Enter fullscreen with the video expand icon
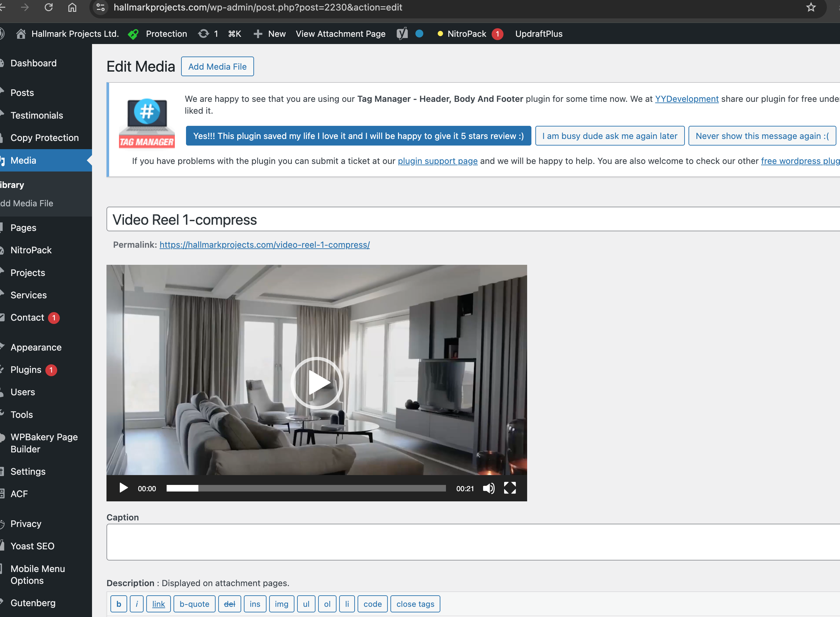This screenshot has height=617, width=840. 510,488
